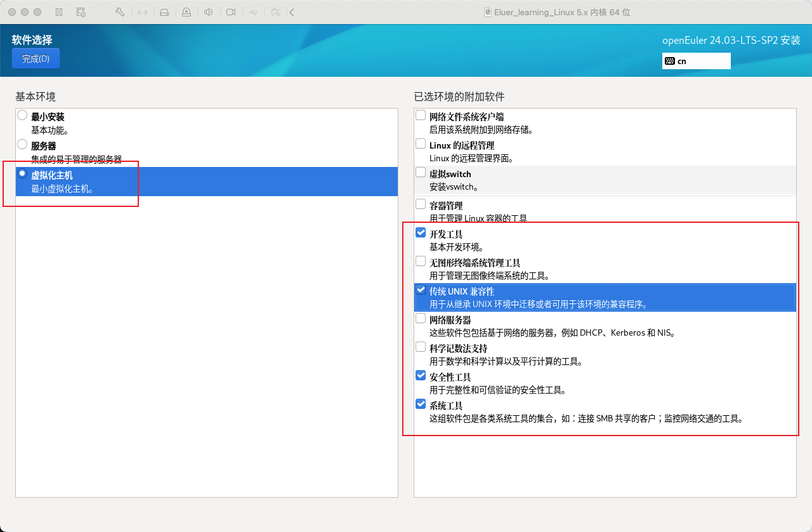Click text 基本开发环境。
812x532 pixels.
(457, 247)
